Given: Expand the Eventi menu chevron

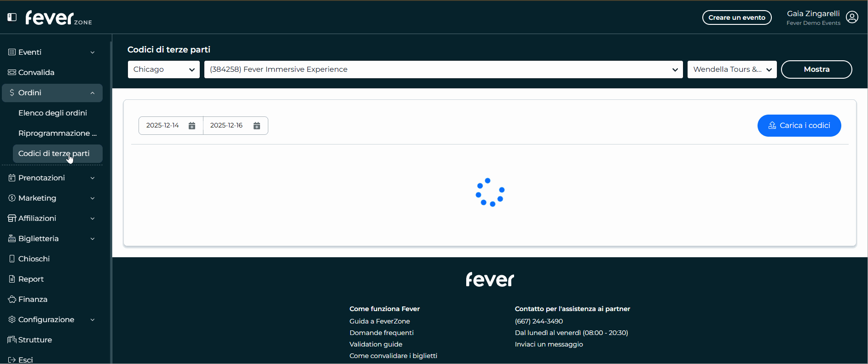Looking at the screenshot, I should pos(93,52).
